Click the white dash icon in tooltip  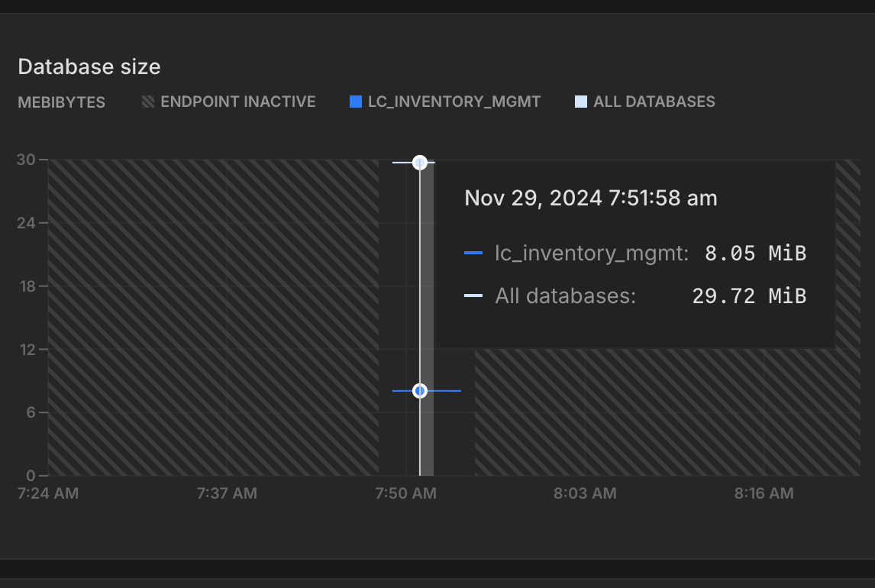pyautogui.click(x=473, y=296)
